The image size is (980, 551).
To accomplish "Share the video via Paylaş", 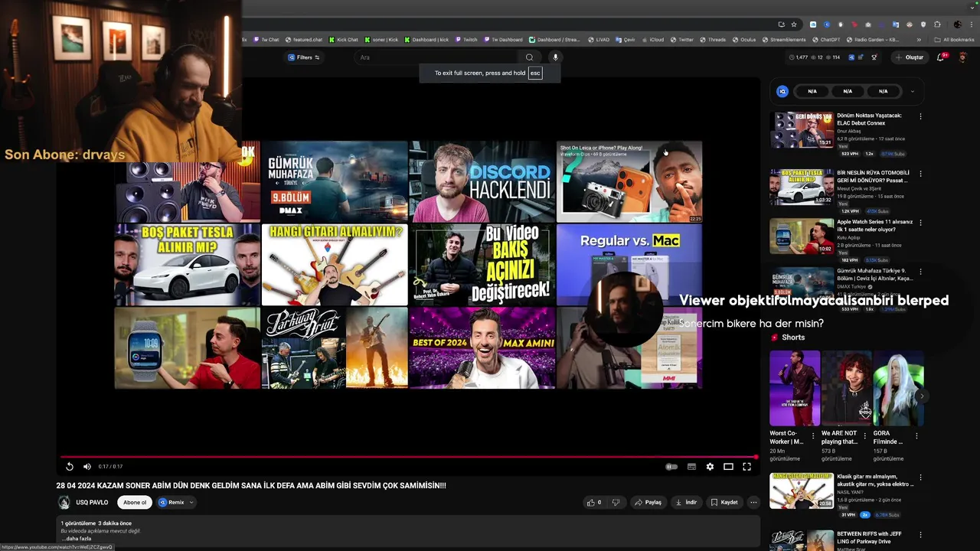I will tap(648, 503).
